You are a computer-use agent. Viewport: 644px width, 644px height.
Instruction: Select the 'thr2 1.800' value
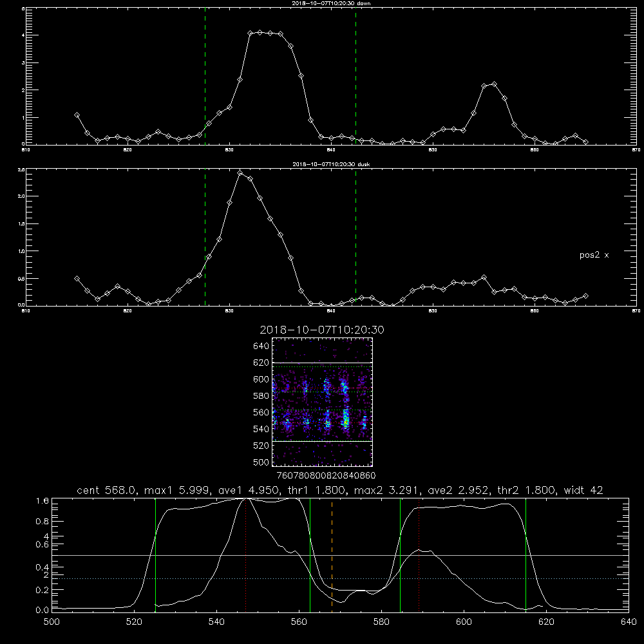526,490
